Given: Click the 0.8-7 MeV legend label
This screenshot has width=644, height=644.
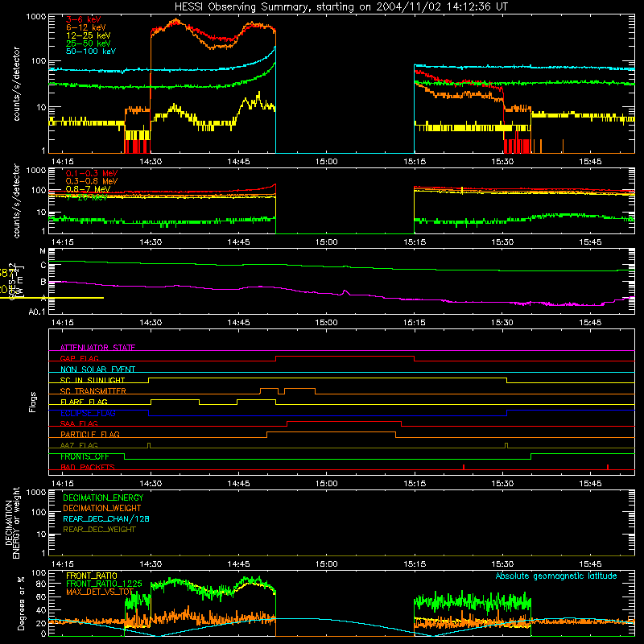Looking at the screenshot, I should [88, 189].
